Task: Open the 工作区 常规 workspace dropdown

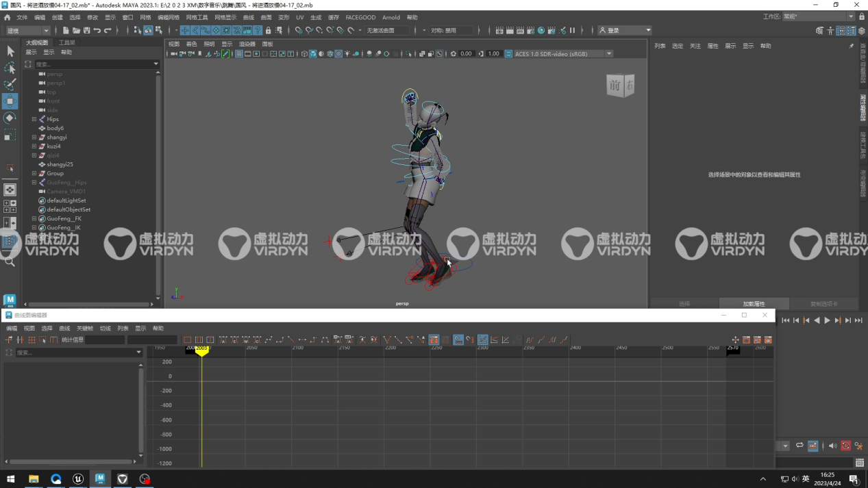Action: point(819,16)
